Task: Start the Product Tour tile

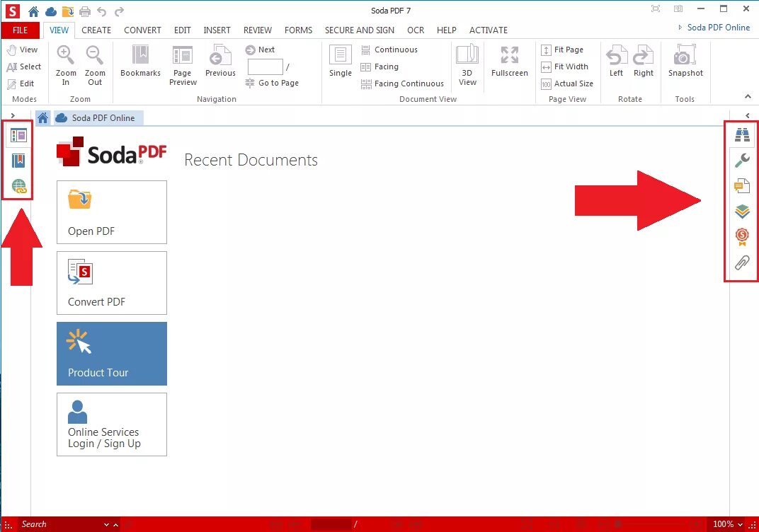Action: click(x=112, y=354)
